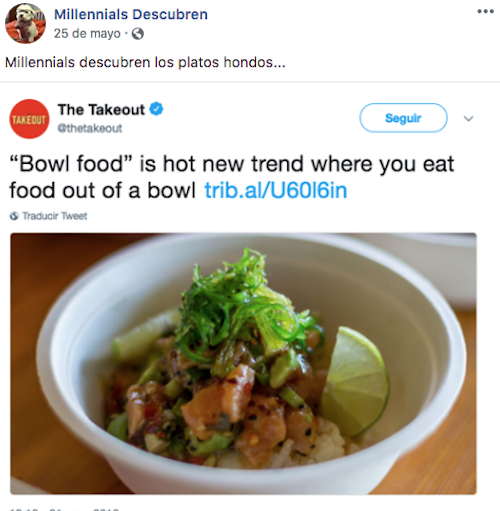This screenshot has height=511, width=500.
Task: Open the tweet timestamp below the photo
Action: coord(65,509)
